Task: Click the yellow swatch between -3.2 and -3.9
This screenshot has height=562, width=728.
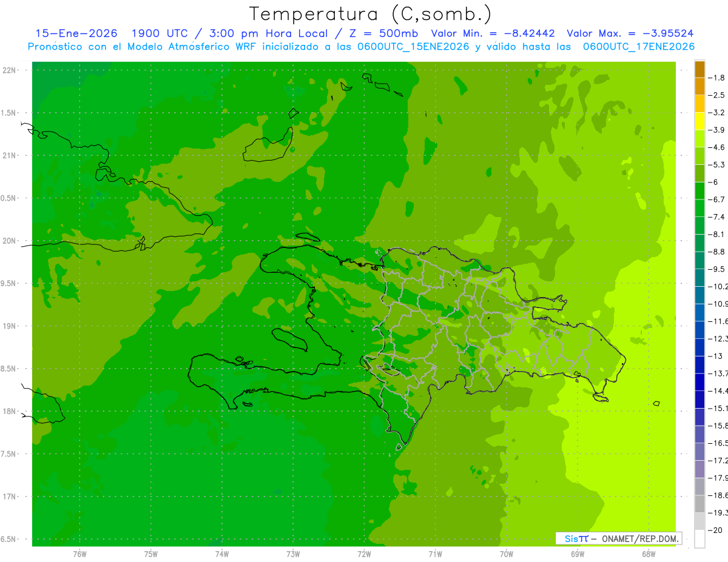Action: [x=699, y=121]
